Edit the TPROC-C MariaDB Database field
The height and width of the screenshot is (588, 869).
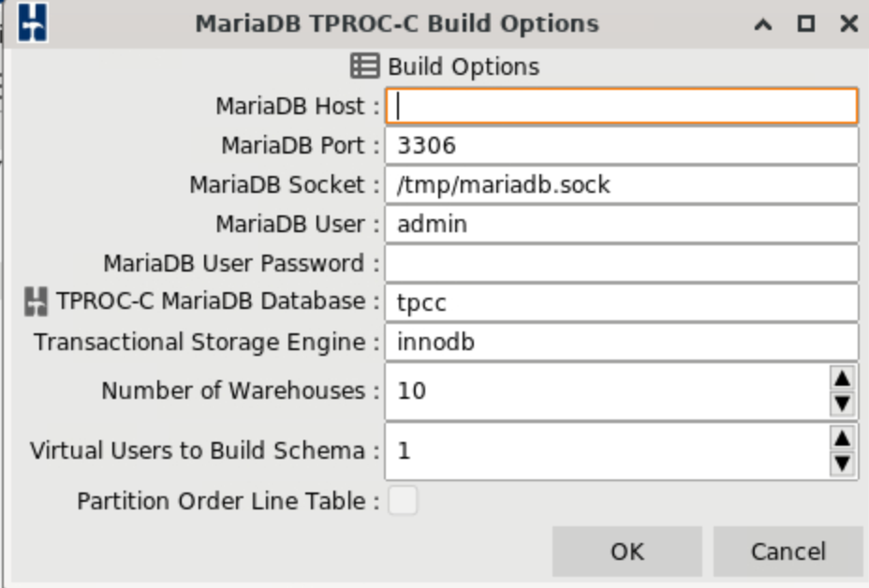coord(622,302)
